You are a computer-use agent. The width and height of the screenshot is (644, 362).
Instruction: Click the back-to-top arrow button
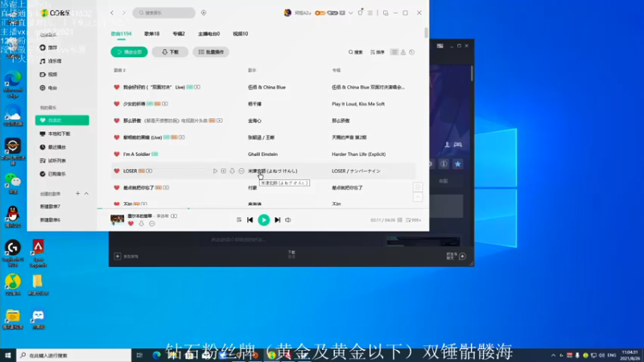coord(418,197)
